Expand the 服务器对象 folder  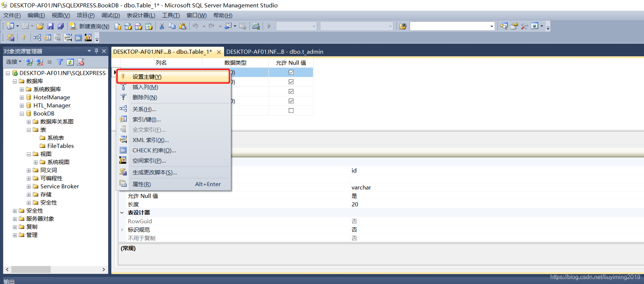(x=15, y=219)
